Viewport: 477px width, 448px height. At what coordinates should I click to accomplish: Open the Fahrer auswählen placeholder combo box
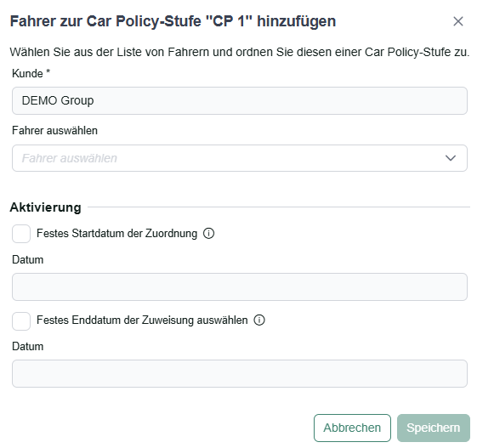coord(240,158)
